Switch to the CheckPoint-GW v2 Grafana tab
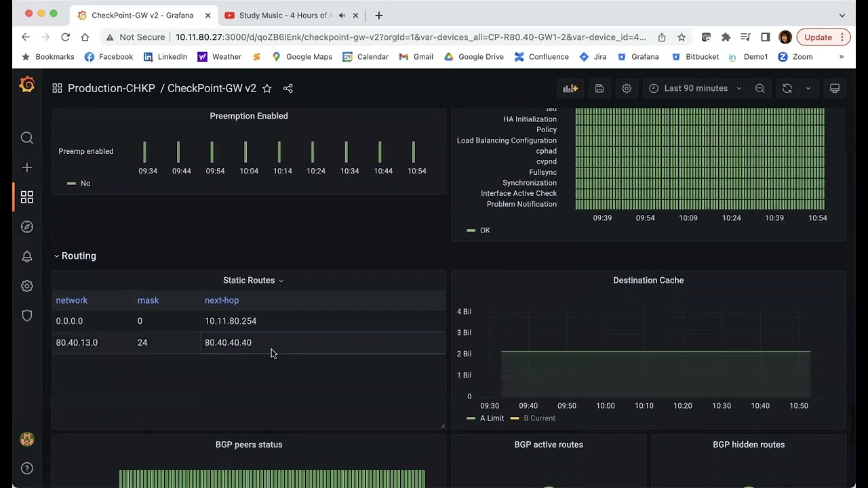The height and width of the screenshot is (488, 868). pyautogui.click(x=142, y=15)
